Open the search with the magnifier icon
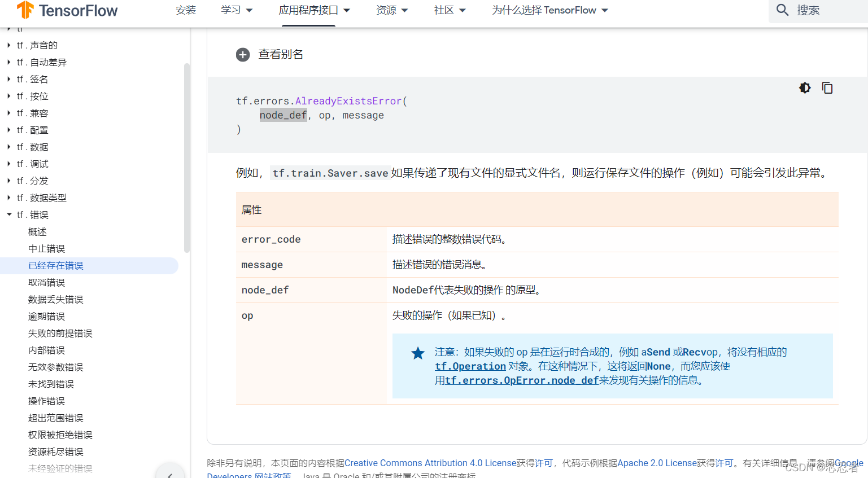This screenshot has width=868, height=478. (782, 10)
